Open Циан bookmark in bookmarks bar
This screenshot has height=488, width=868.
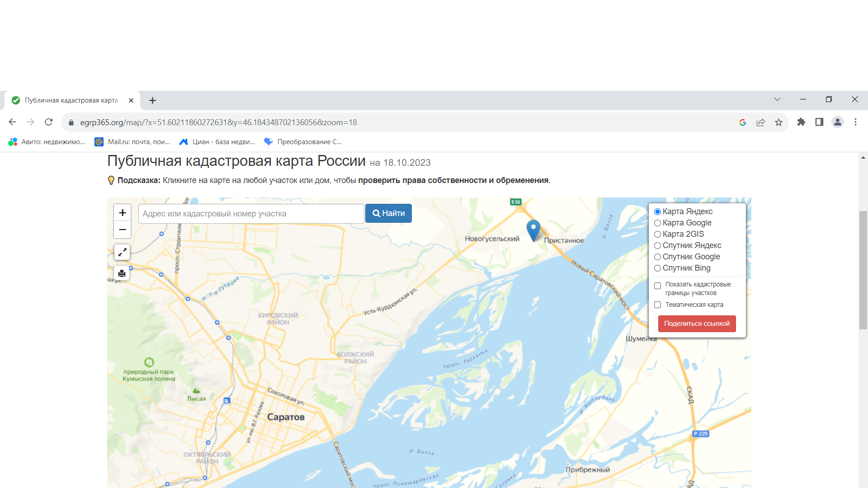pos(217,142)
